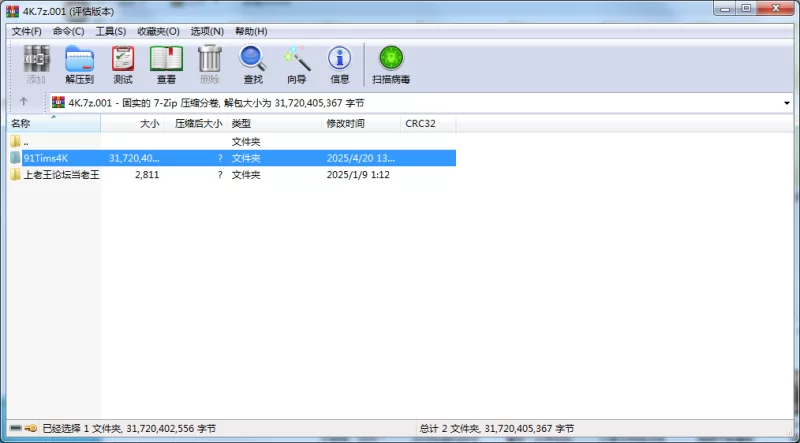800x443 pixels.
Task: Open the 工具(S) menu
Action: click(111, 32)
